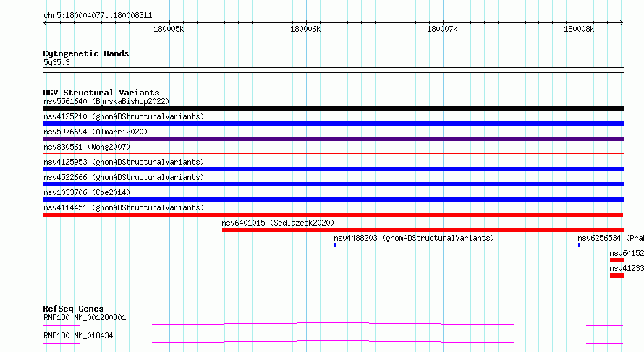The height and width of the screenshot is (352, 644).
Task: Select the 180007k ruler position label
Action: 442,29
